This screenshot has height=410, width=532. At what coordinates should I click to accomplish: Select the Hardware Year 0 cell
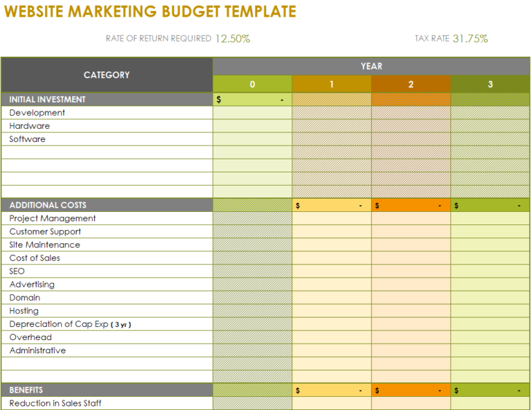[x=252, y=126]
